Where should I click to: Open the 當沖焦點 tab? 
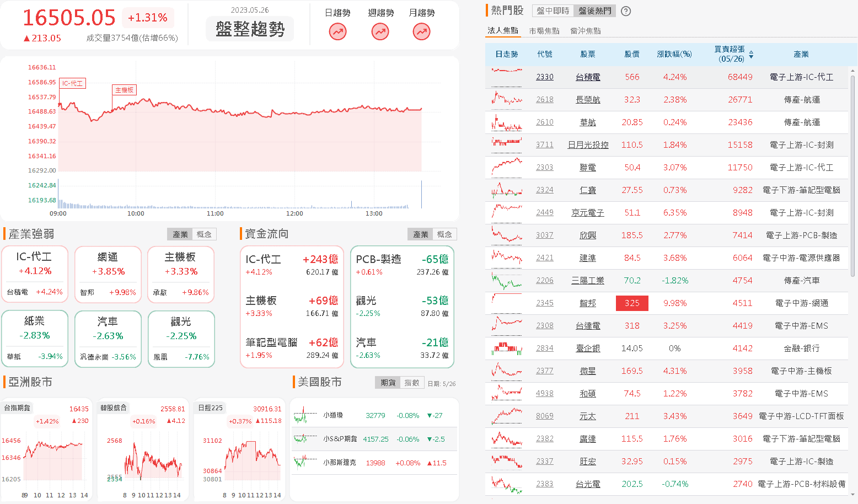click(x=586, y=31)
